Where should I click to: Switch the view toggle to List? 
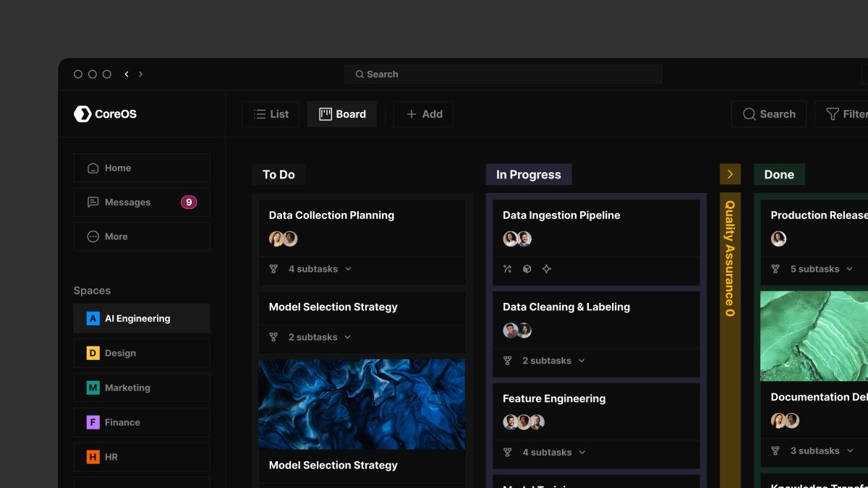(271, 114)
